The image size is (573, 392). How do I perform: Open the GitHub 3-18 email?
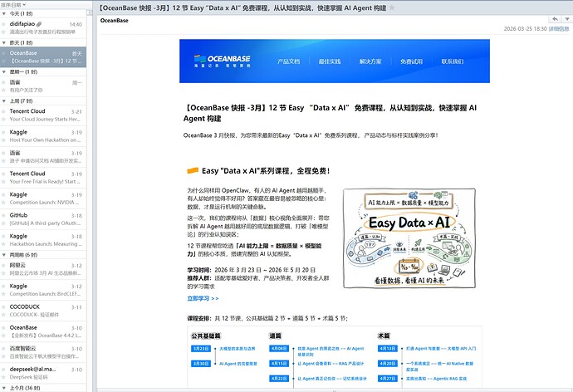[x=43, y=219]
